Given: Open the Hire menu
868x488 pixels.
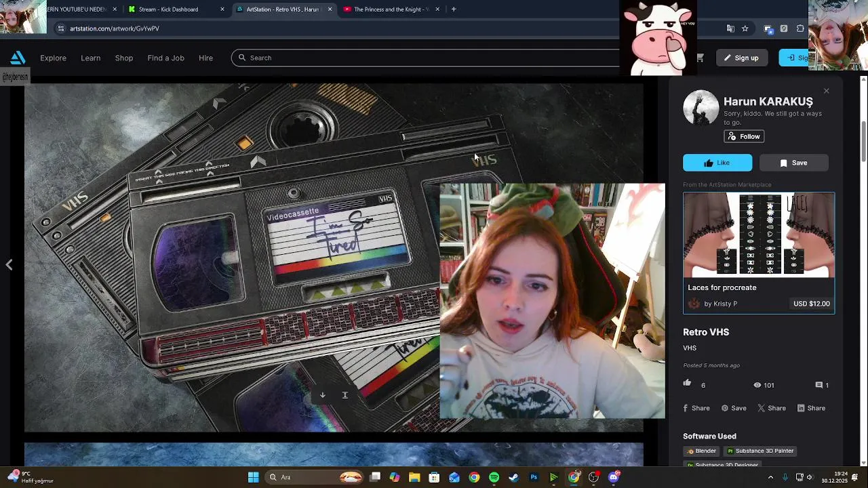Looking at the screenshot, I should pyautogui.click(x=205, y=58).
